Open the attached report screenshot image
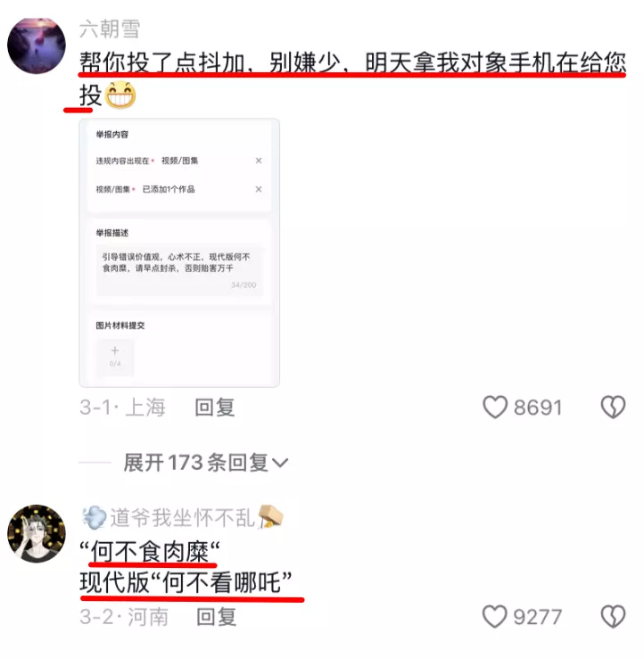644x658 pixels. [x=179, y=252]
